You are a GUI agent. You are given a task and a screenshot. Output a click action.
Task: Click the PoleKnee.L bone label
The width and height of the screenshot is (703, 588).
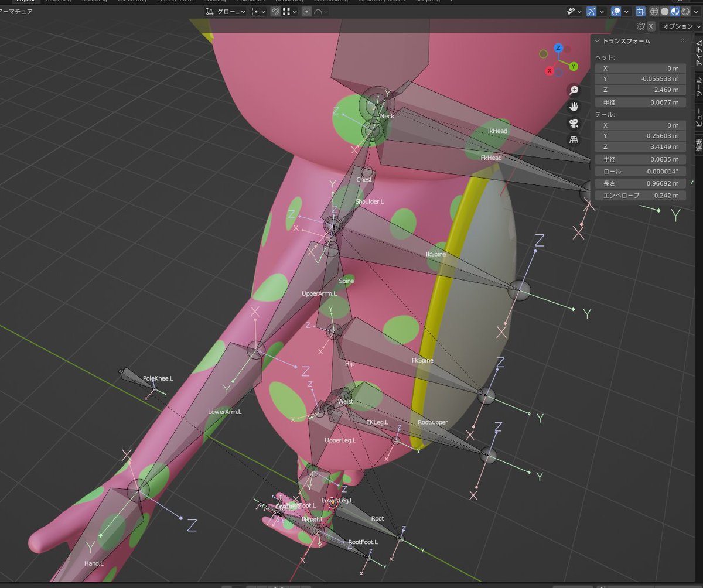[158, 379]
